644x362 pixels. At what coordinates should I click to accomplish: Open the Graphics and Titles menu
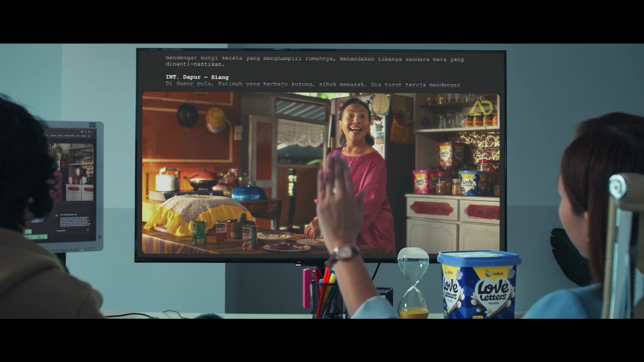click(69, 136)
